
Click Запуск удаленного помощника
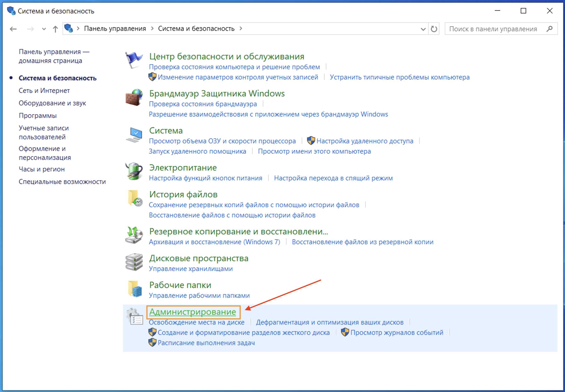(197, 151)
